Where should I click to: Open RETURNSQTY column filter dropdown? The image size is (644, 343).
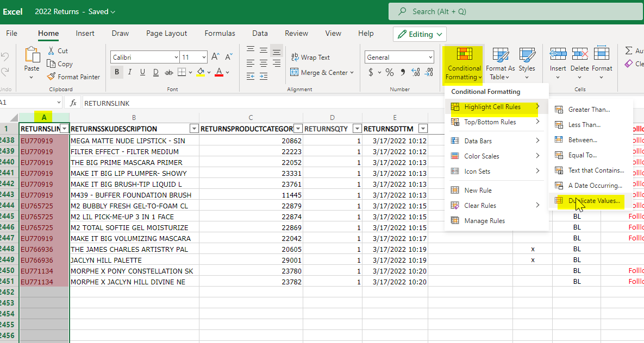357,129
